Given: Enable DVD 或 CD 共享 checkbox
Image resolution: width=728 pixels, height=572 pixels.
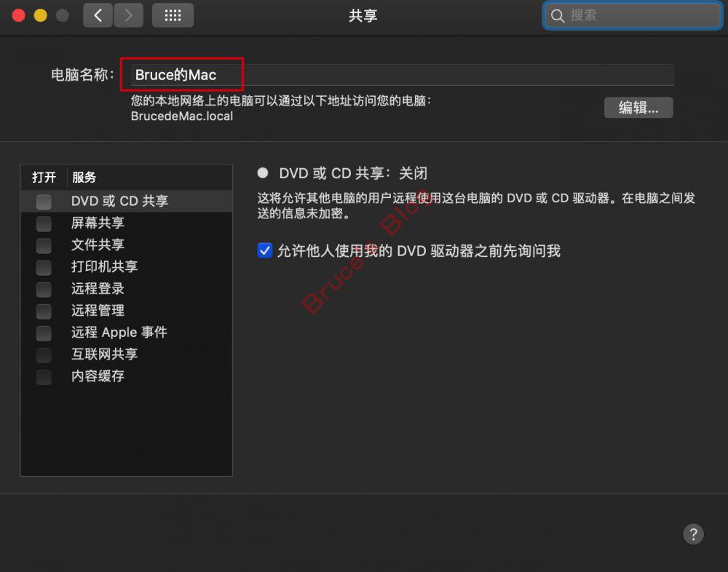Looking at the screenshot, I should [44, 202].
